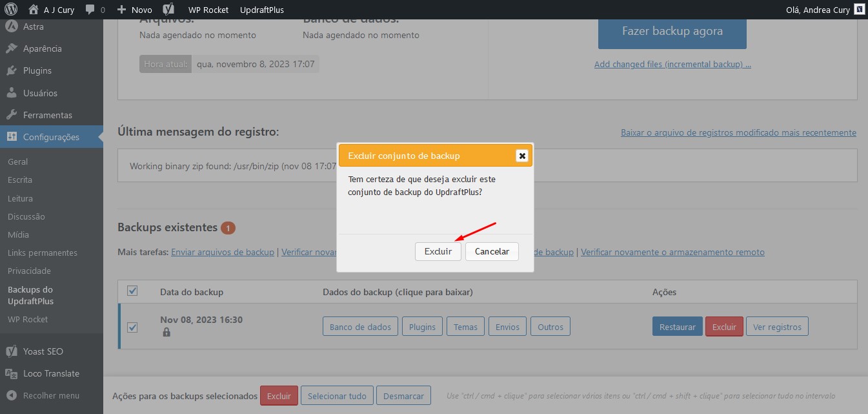The height and width of the screenshot is (414, 868).
Task: Click Enviar arquivos de backup link
Action: [223, 252]
